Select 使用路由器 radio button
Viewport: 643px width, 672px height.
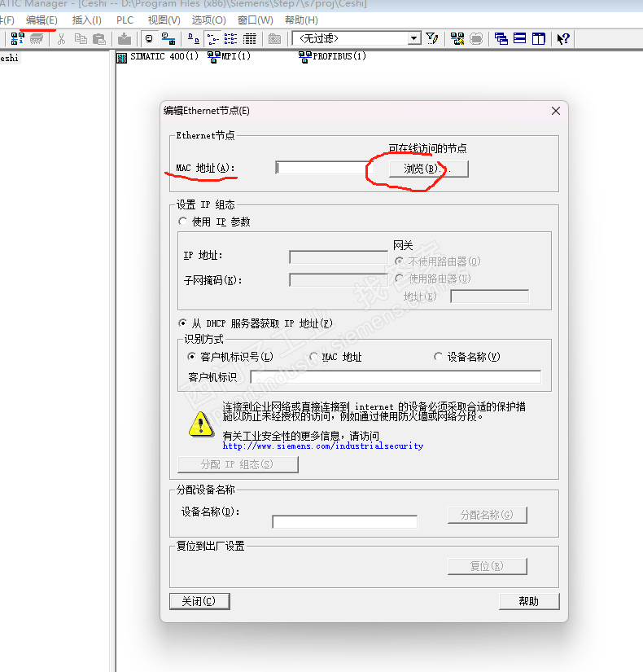pos(400,278)
